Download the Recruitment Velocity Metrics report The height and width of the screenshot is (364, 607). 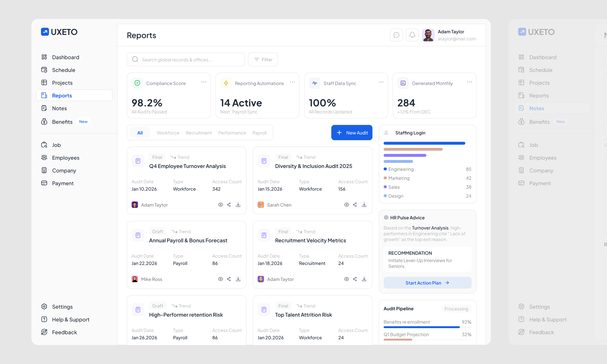[x=364, y=279]
